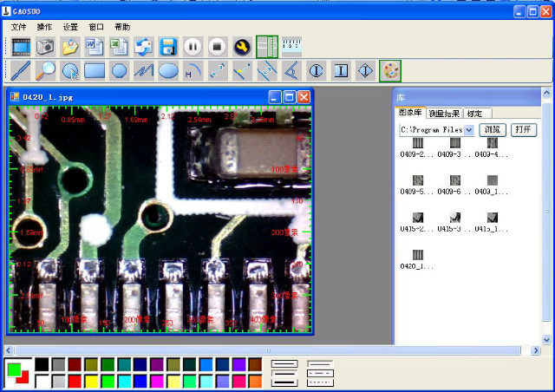Select the parallel lines distance tool

click(x=267, y=71)
